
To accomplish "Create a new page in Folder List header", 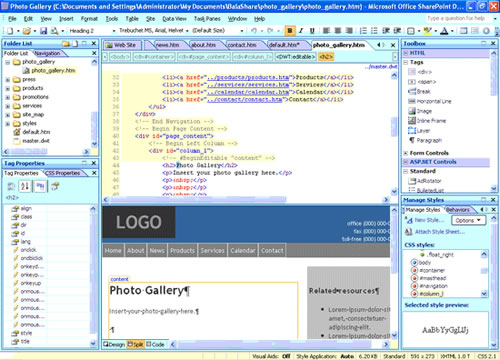I will point(75,44).
